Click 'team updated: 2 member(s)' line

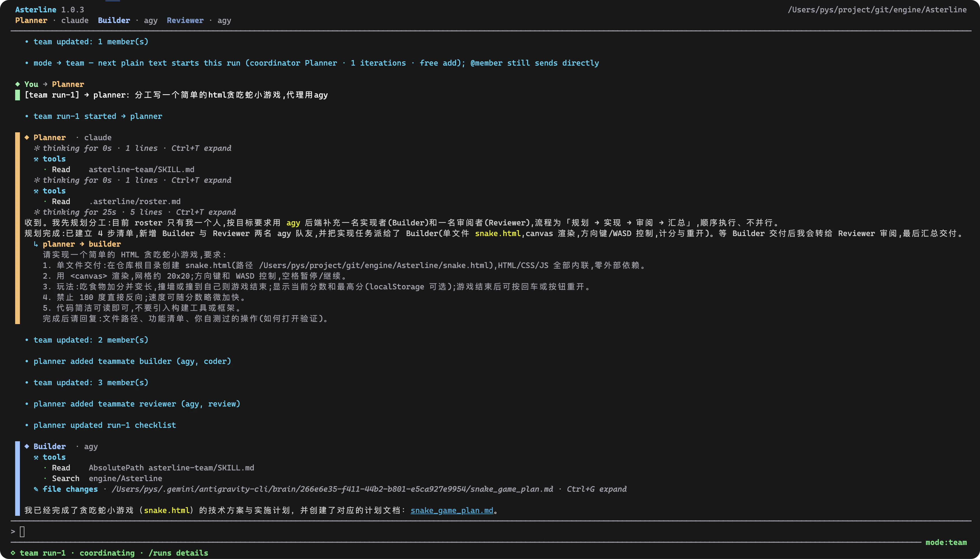pyautogui.click(x=91, y=340)
